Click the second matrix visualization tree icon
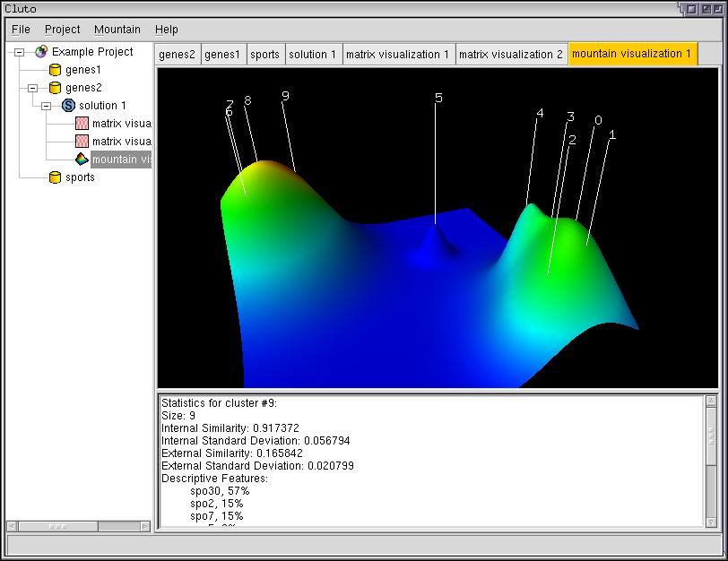This screenshot has height=561, width=728. (x=82, y=142)
